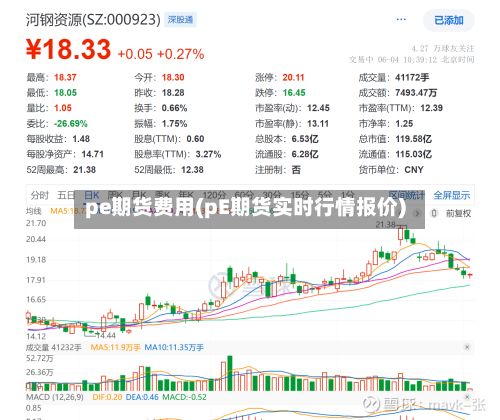Switch to the 五日 chart tab
500x420 pixels.
point(66,195)
